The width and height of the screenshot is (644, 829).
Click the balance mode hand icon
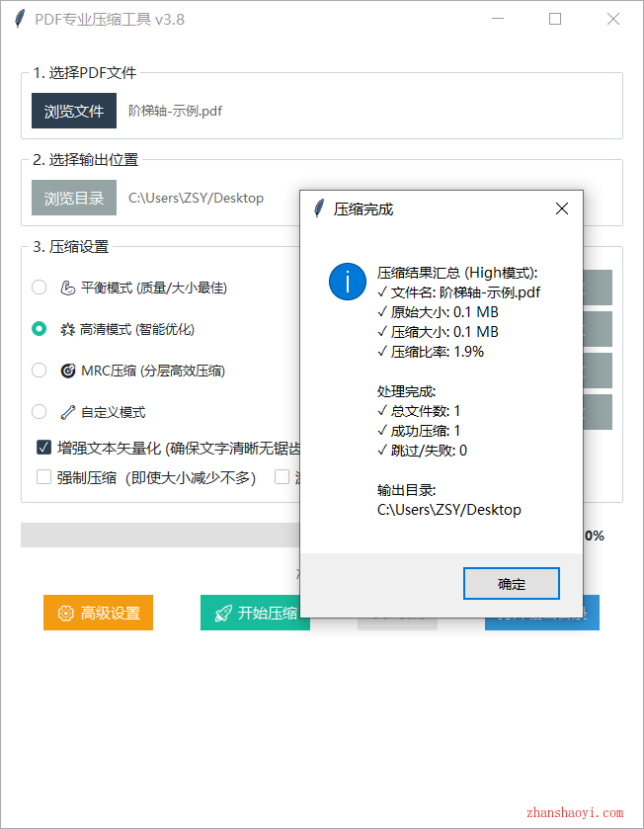pos(67,288)
